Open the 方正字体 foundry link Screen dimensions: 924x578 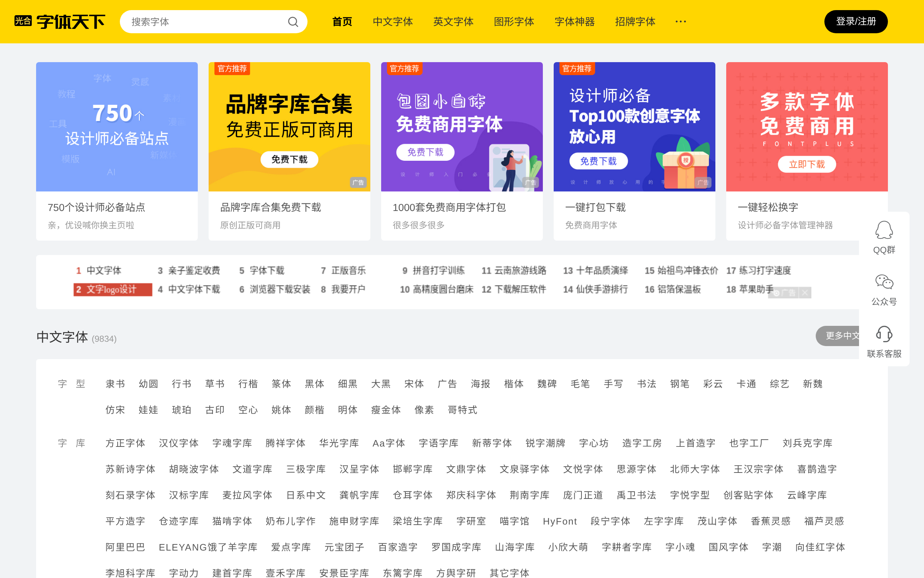125,443
